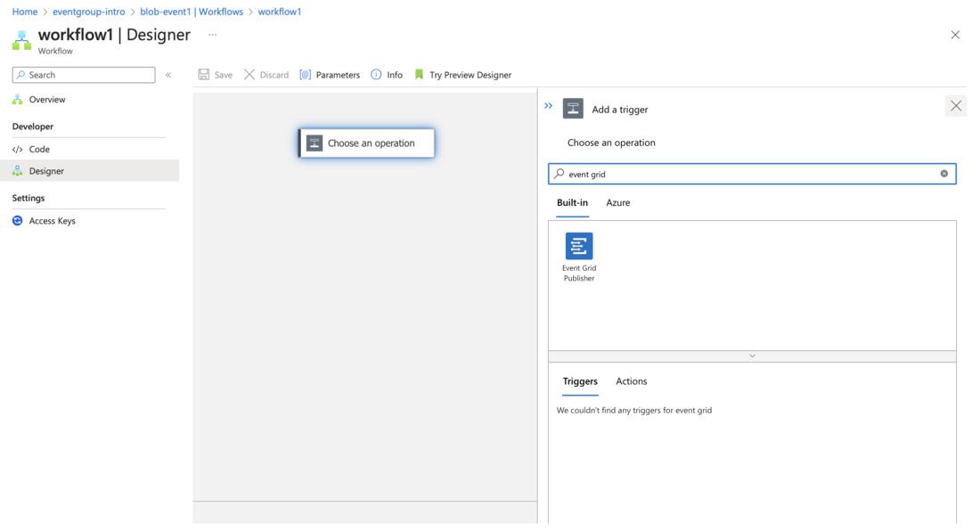Click the Designer sidebar icon

point(18,170)
